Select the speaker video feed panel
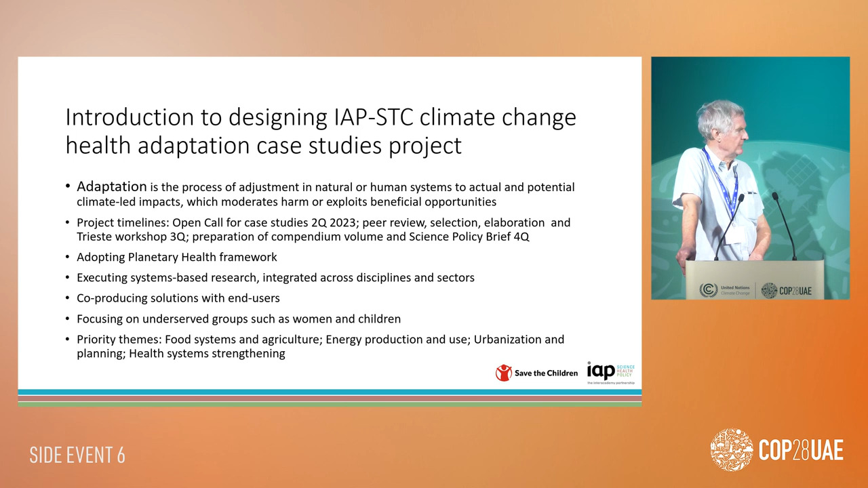 coord(750,178)
